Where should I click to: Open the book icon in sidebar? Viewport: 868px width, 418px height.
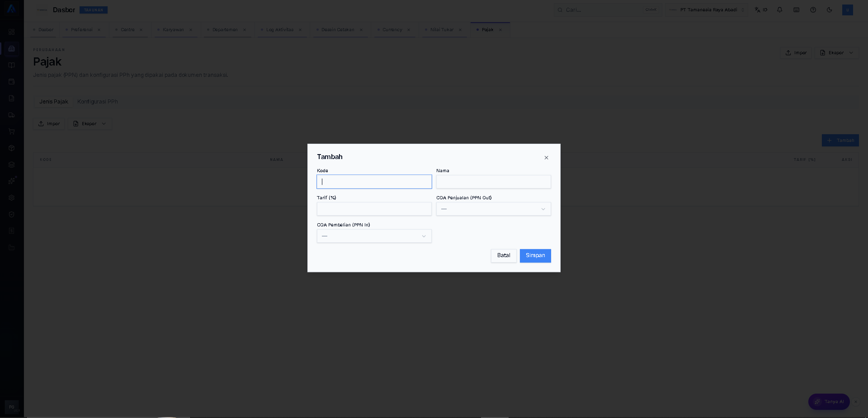coord(12,65)
